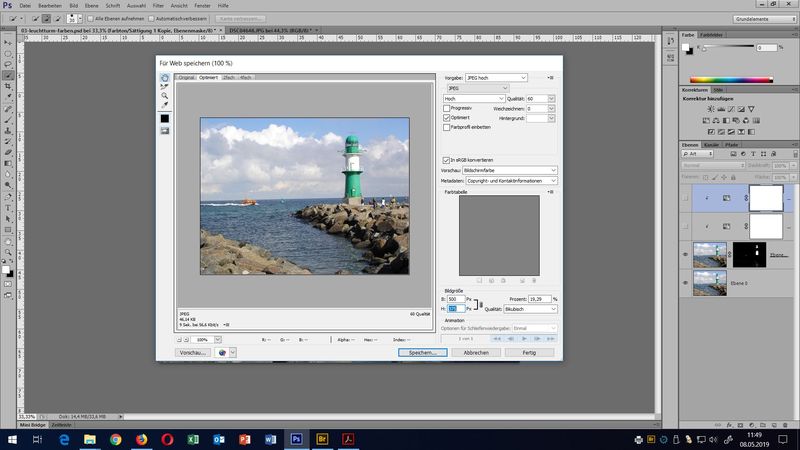Uncheck the Optimiert checkbox
This screenshot has width=800, height=450.
[x=447, y=117]
